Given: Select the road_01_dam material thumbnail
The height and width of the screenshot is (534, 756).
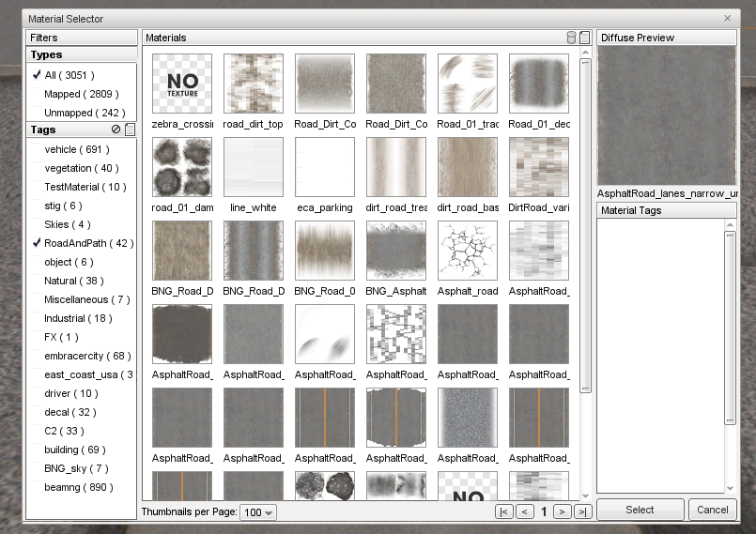Looking at the screenshot, I should [182, 167].
